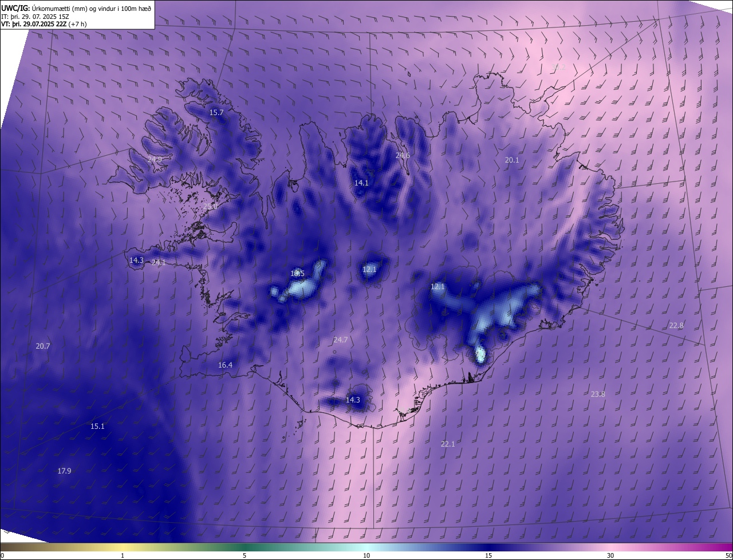Select the 25.0 value over Breiðafjörður
The image size is (733, 560).
point(211,206)
